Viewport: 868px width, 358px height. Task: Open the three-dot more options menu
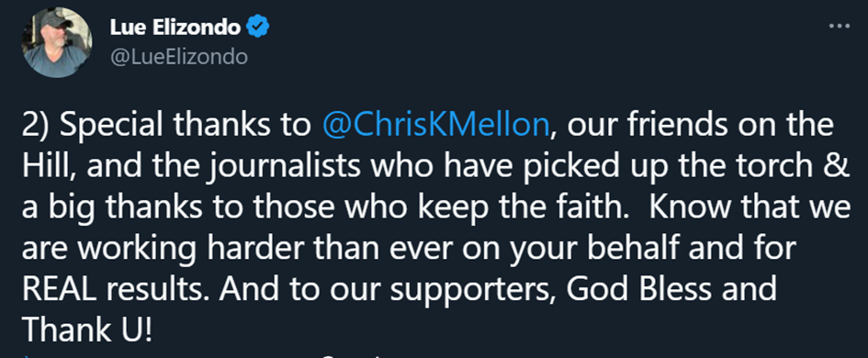pos(838,26)
